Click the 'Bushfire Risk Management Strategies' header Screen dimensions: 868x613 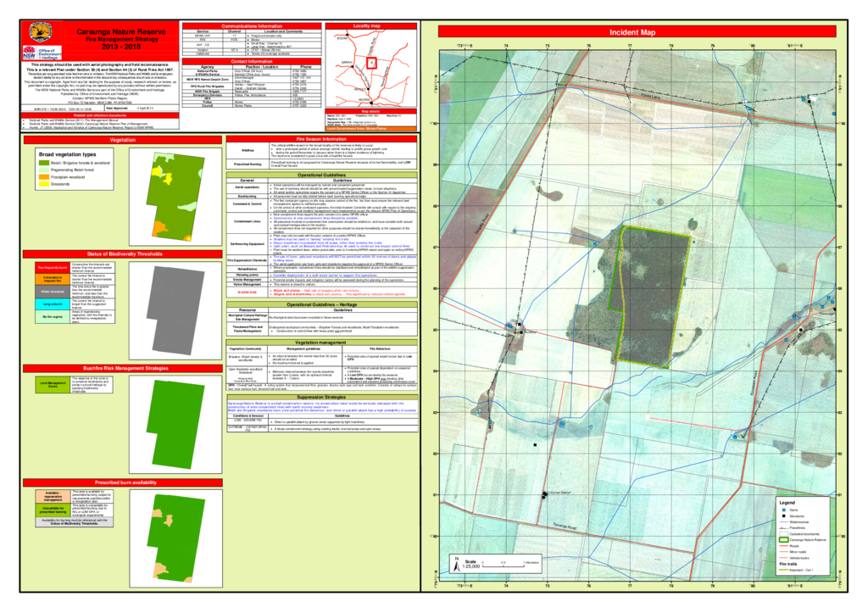[x=122, y=368]
